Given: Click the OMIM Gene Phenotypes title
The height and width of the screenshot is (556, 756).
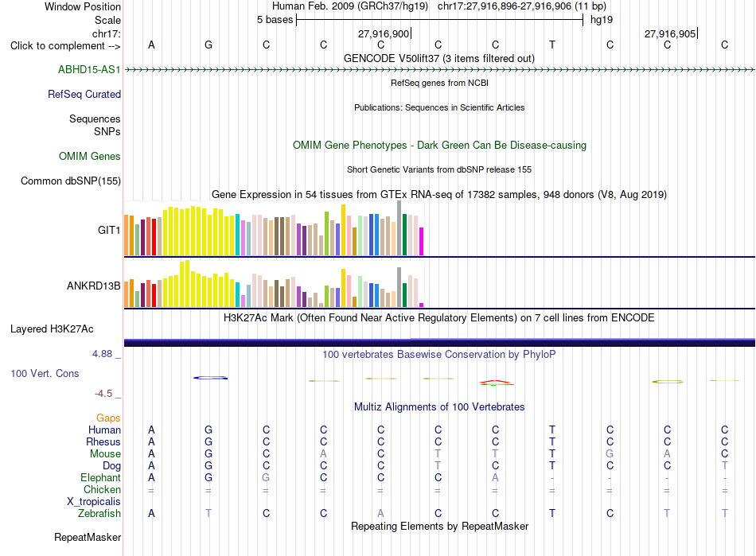Looking at the screenshot, I should pyautogui.click(x=440, y=145).
